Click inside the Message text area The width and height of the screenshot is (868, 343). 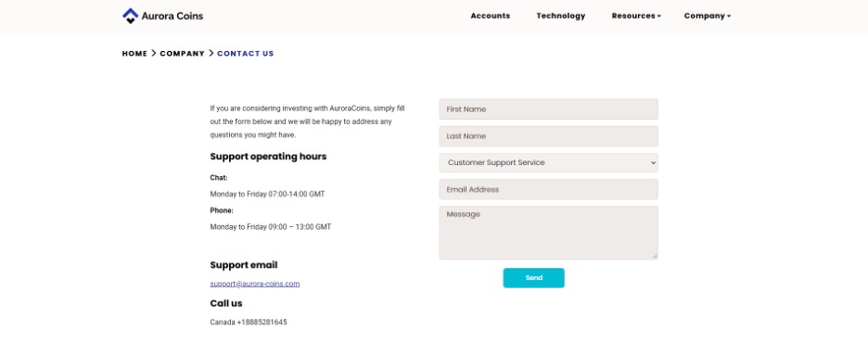[x=549, y=233]
